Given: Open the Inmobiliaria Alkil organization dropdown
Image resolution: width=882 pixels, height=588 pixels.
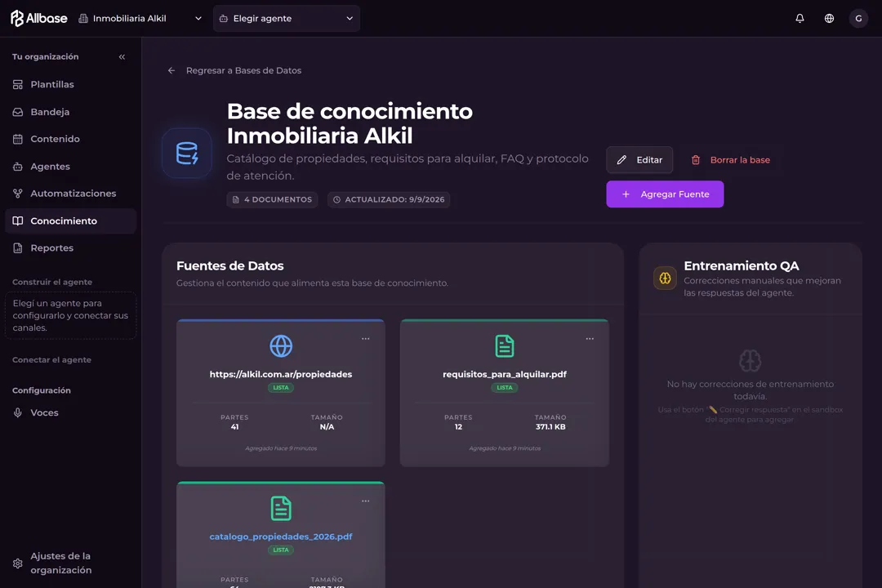Looking at the screenshot, I should pos(140,19).
